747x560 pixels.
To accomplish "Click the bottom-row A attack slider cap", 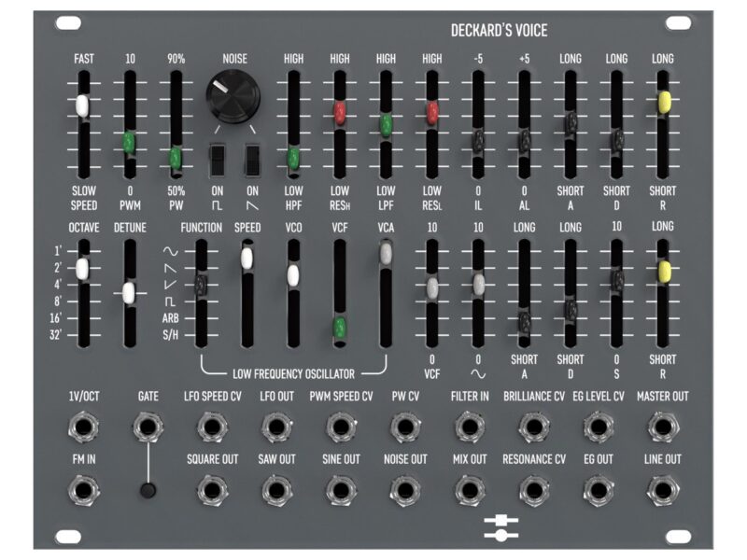I will pyautogui.click(x=524, y=323).
